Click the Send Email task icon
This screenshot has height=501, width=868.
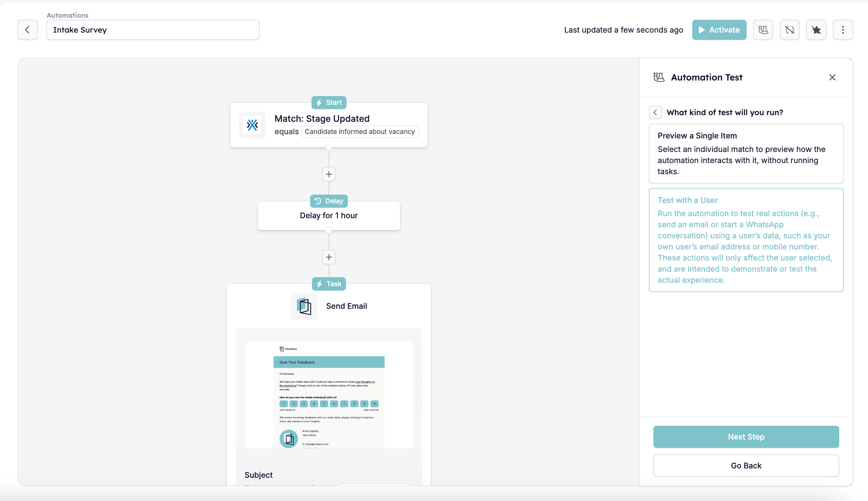(304, 306)
